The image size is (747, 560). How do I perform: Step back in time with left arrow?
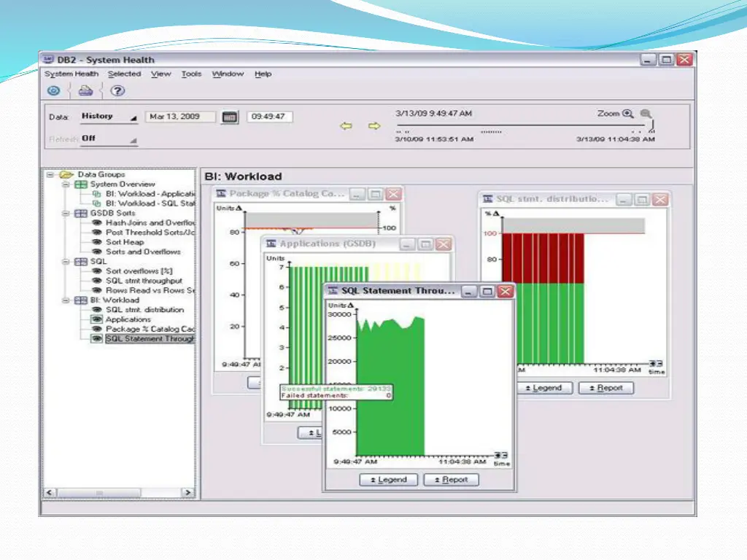coord(346,125)
